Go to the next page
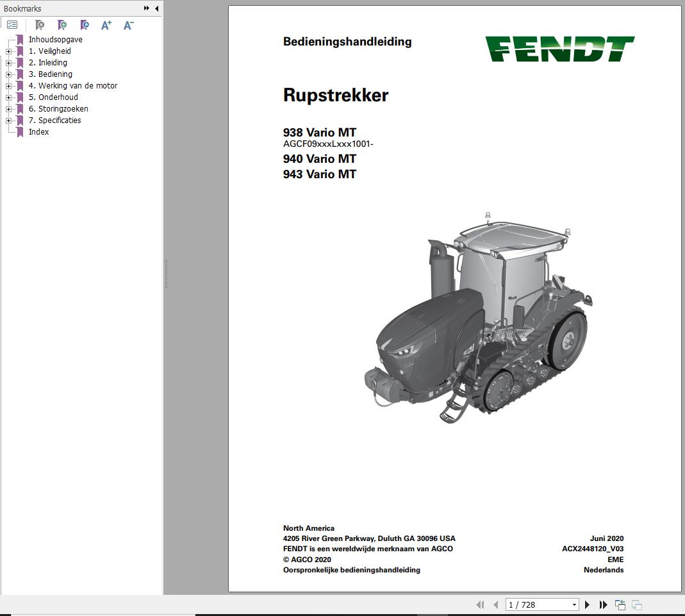Viewport: 685px width, 616px height. [x=587, y=604]
